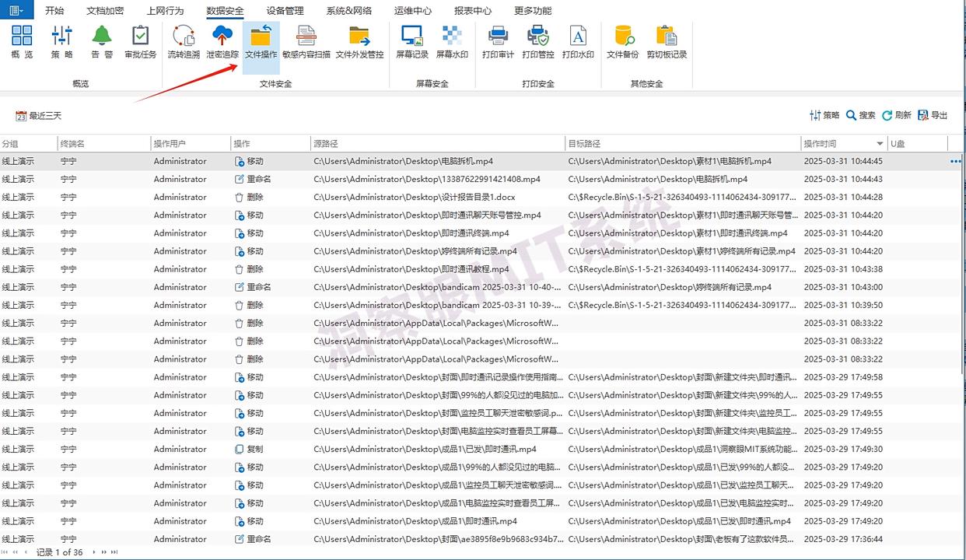966x560 pixels.
Task: Click time cell 2025-03-29 17:36:44
Action: tap(843, 539)
